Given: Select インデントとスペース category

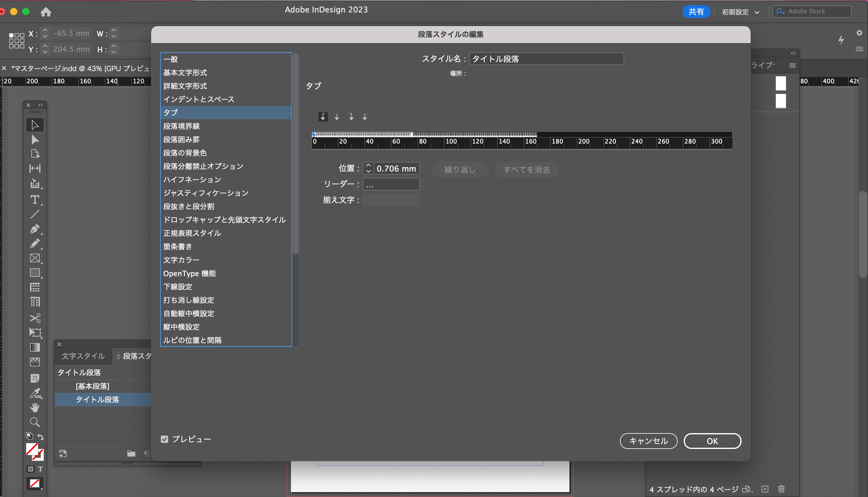Looking at the screenshot, I should click(x=226, y=99).
